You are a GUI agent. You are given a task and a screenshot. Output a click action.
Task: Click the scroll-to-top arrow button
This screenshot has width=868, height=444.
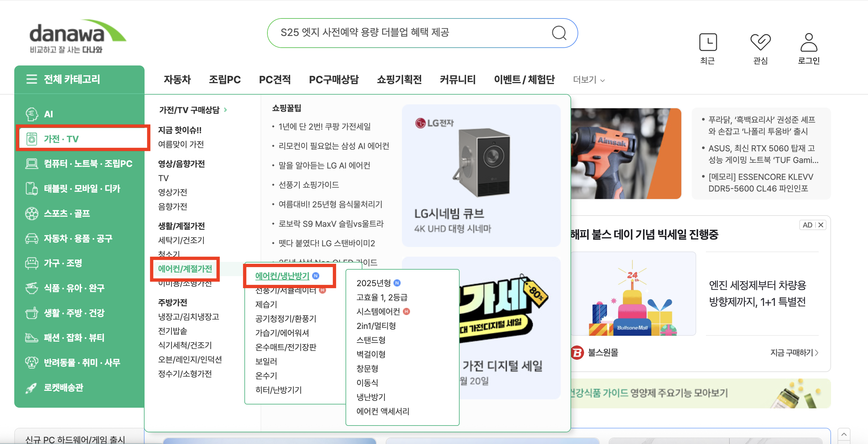pos(843,434)
